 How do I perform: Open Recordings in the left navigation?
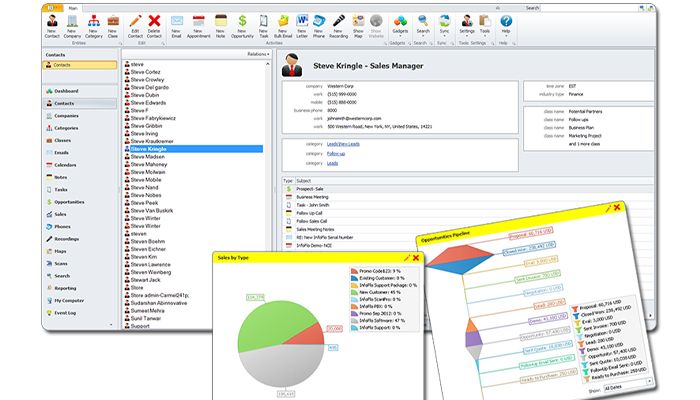coord(66,239)
